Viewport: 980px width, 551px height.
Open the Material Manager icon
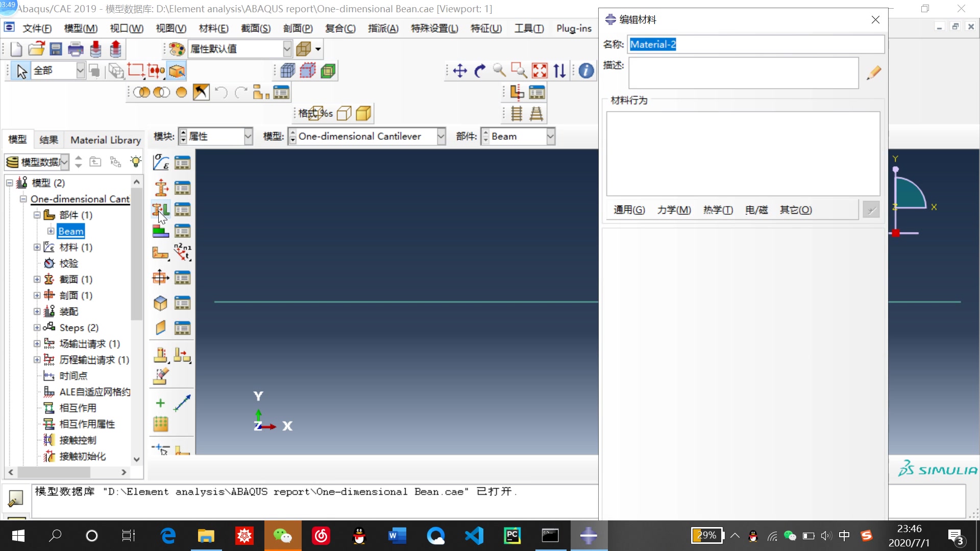coord(182,163)
